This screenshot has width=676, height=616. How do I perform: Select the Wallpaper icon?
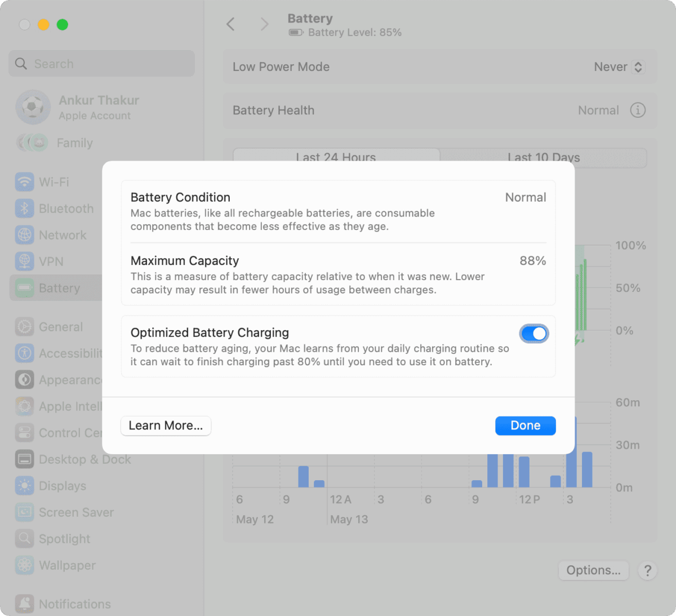click(25, 565)
